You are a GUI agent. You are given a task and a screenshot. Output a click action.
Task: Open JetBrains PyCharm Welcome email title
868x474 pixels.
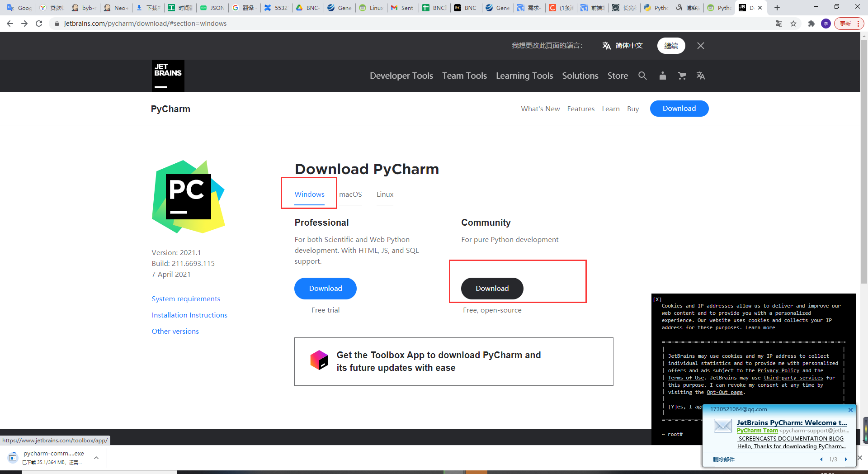point(792,423)
